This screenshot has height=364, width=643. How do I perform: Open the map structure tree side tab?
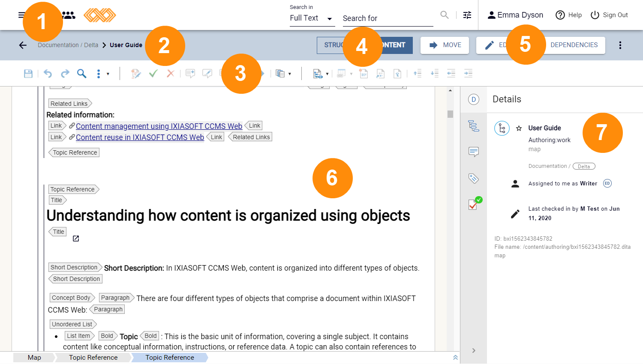pyautogui.click(x=474, y=125)
